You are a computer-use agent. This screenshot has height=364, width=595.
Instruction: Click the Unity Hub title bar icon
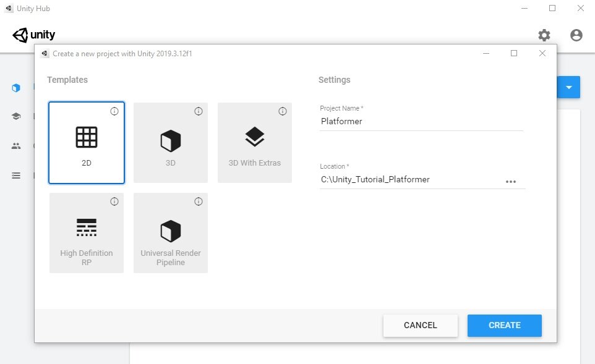pos(9,8)
